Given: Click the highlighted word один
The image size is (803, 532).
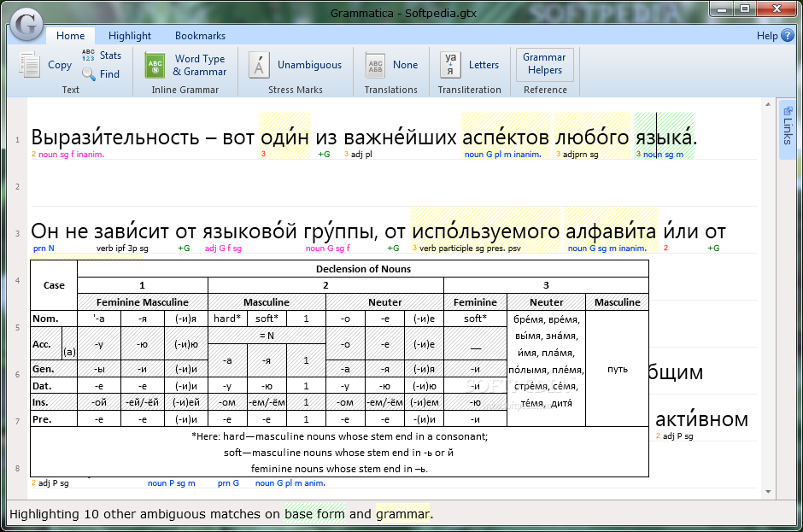Looking at the screenshot, I should point(284,137).
